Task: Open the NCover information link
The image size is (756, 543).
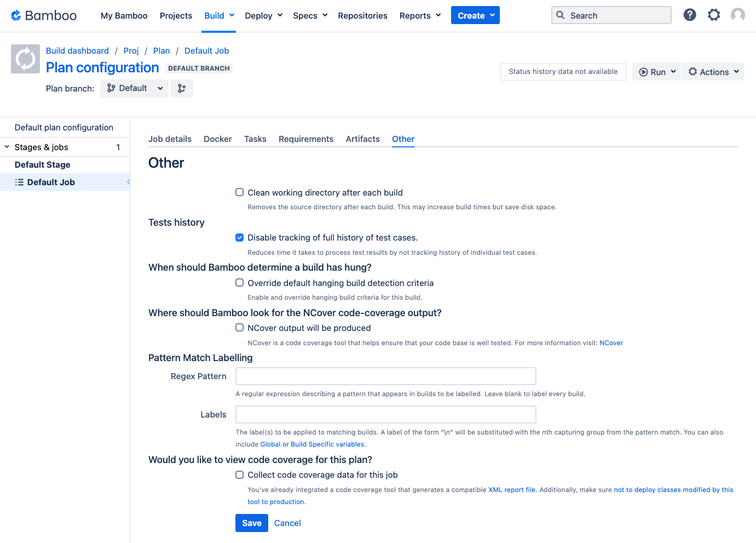Action: 611,343
